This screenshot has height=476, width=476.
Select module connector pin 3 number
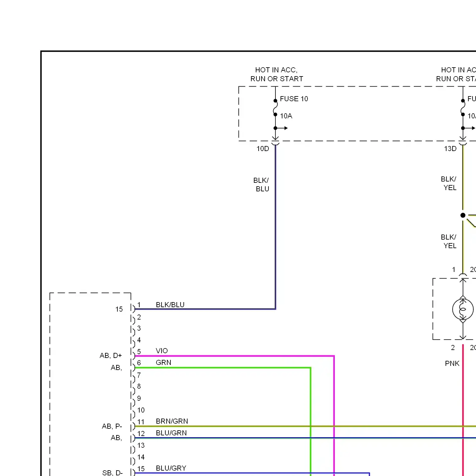[x=139, y=328]
